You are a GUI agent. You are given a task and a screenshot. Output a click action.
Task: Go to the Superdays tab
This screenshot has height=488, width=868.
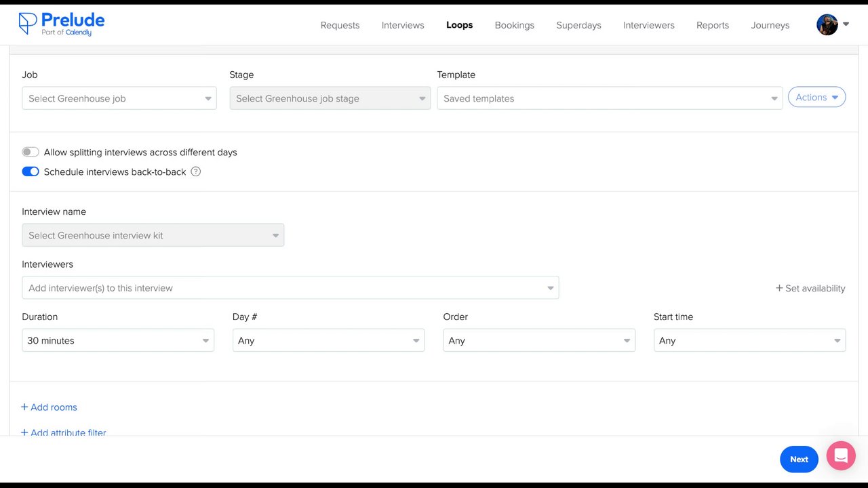(578, 25)
